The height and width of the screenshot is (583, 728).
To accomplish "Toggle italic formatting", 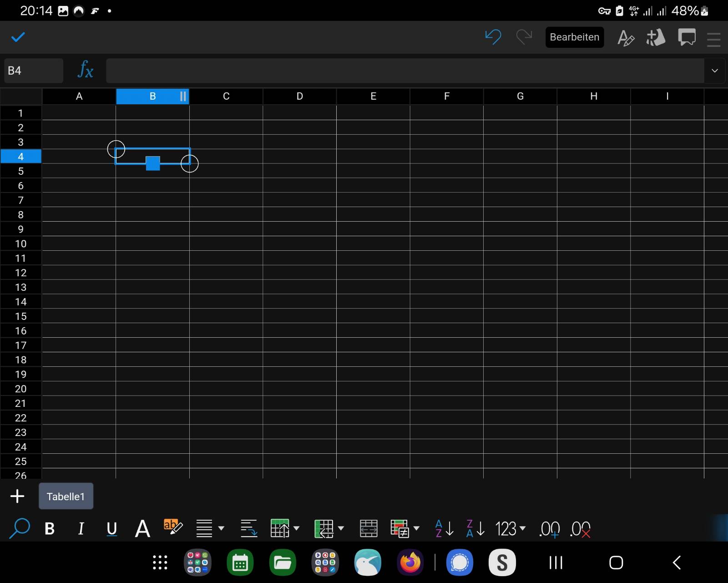I will (x=81, y=529).
